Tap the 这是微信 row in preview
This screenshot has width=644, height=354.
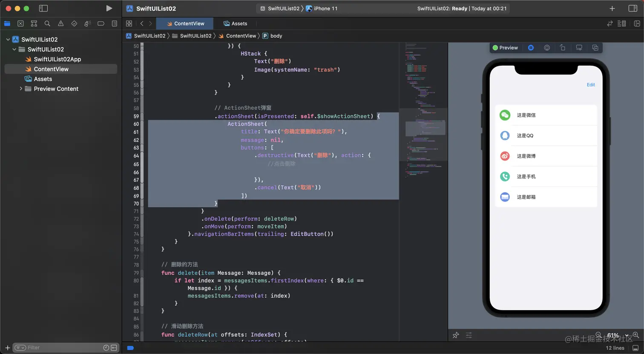tap(546, 115)
